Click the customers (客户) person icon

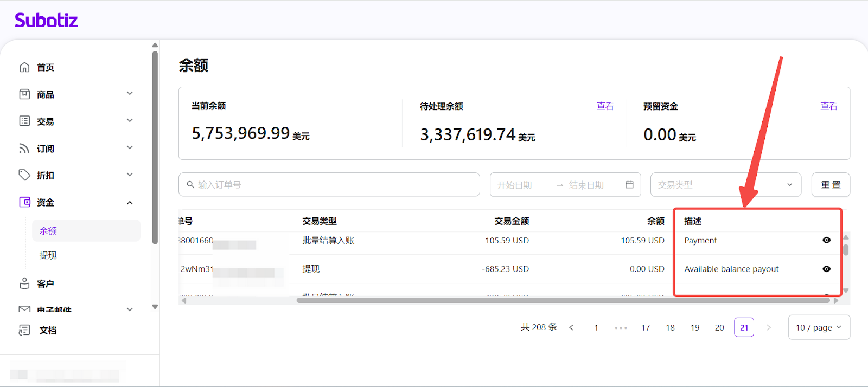point(24,283)
